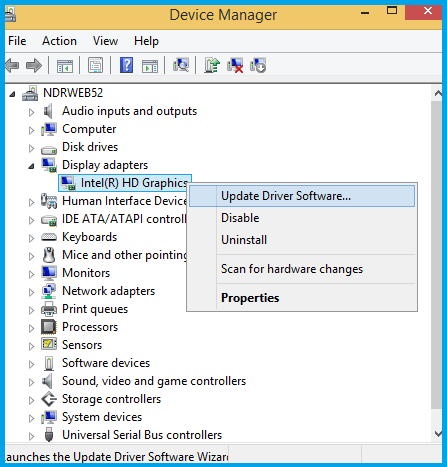Click the Storage controllers icon
This screenshot has width=447, height=467.
coord(49,399)
